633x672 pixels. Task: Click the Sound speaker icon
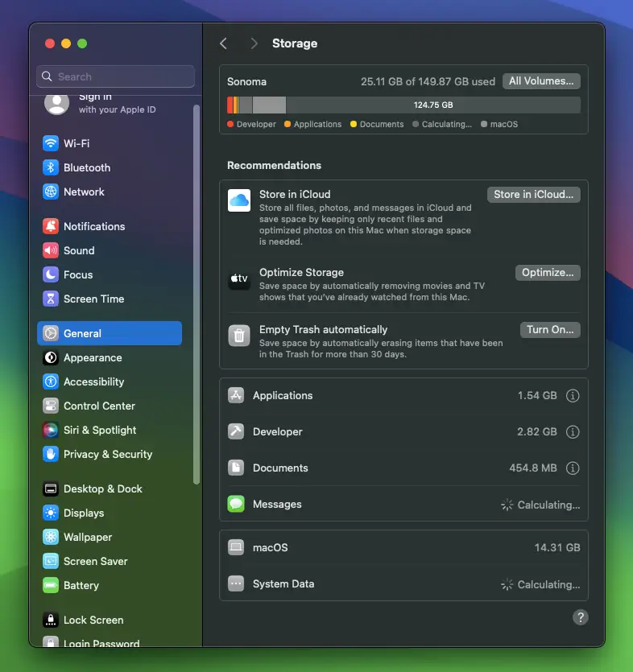51,250
